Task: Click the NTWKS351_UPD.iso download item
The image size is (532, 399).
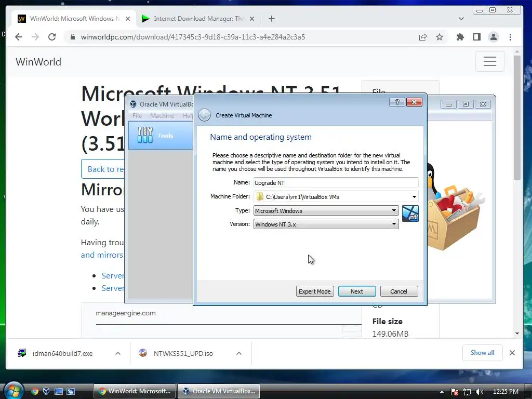Action: pos(183,353)
